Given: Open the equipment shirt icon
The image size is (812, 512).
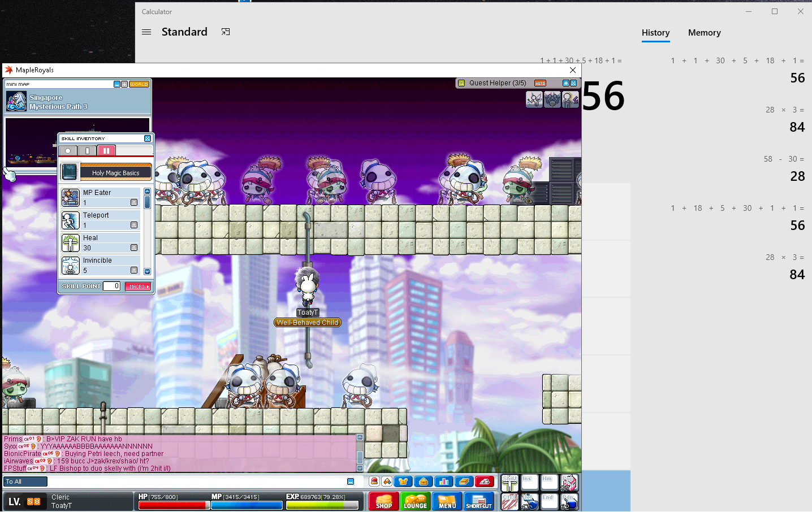Looking at the screenshot, I should tap(403, 481).
